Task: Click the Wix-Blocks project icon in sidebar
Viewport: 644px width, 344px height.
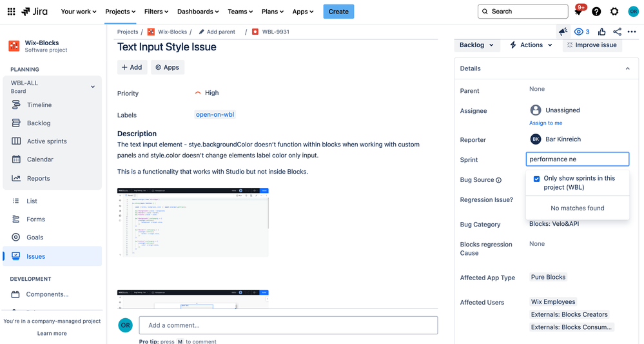Action: click(14, 46)
